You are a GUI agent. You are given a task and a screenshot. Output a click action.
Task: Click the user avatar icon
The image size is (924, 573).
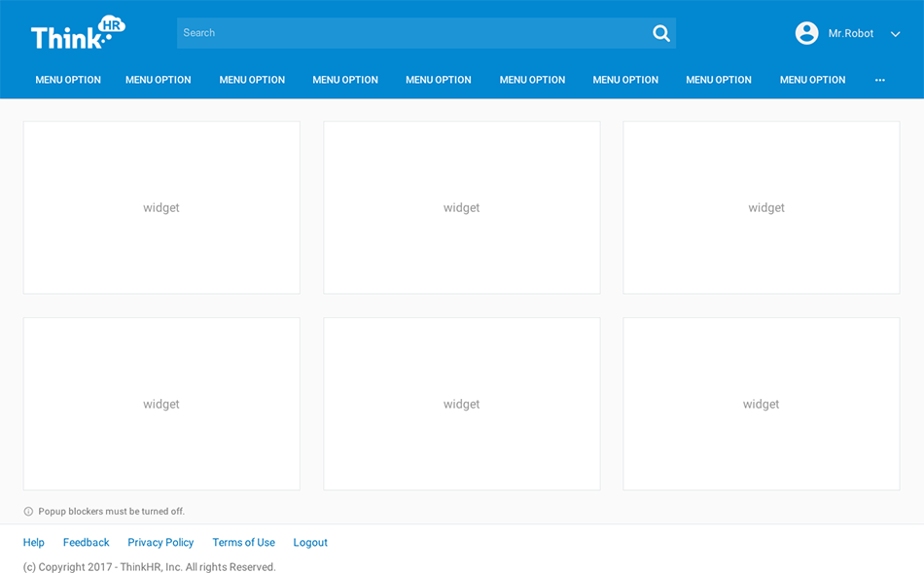806,33
